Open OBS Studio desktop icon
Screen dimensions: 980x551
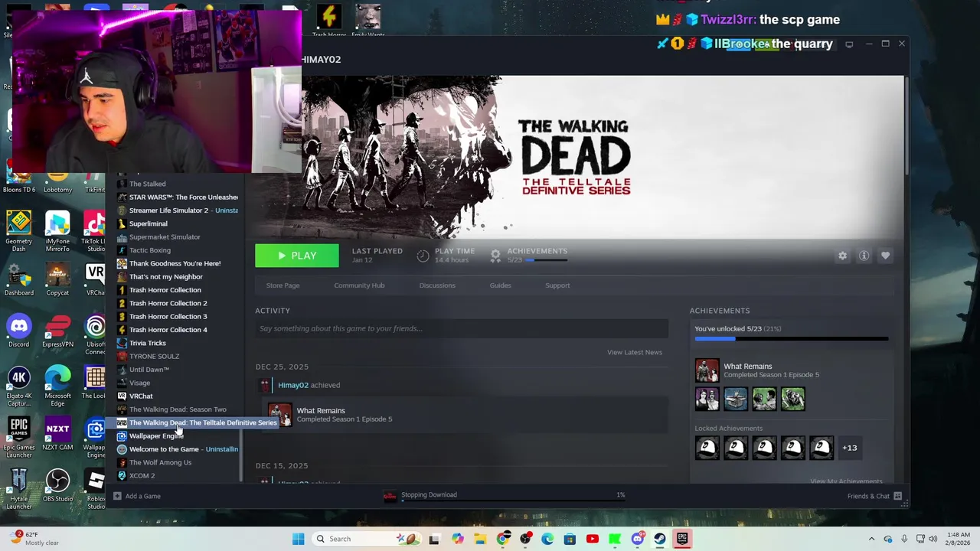click(x=57, y=485)
